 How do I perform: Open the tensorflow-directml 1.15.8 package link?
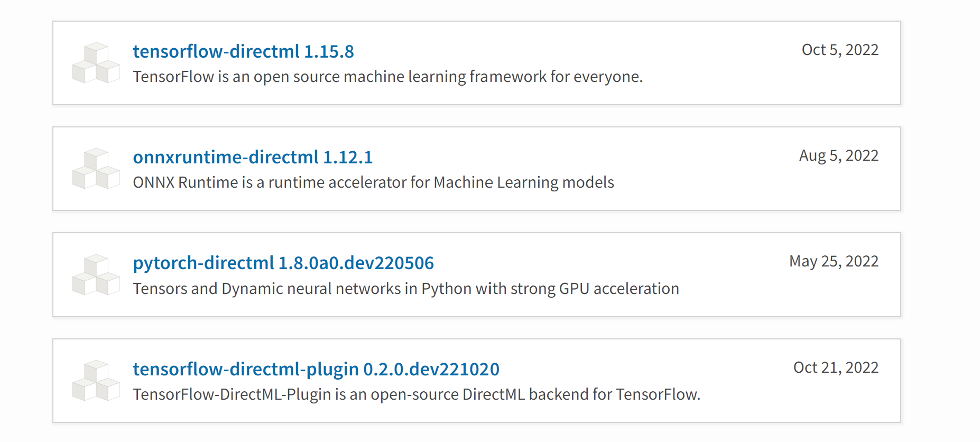243,51
